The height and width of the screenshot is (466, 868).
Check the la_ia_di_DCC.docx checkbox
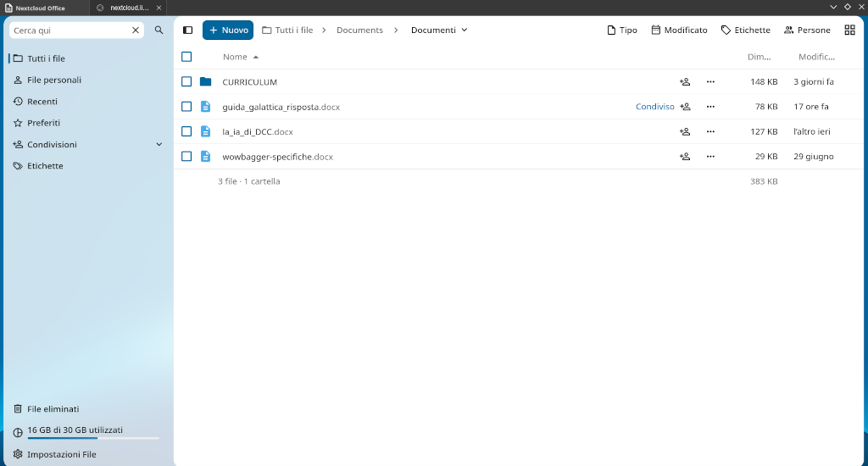tap(186, 131)
